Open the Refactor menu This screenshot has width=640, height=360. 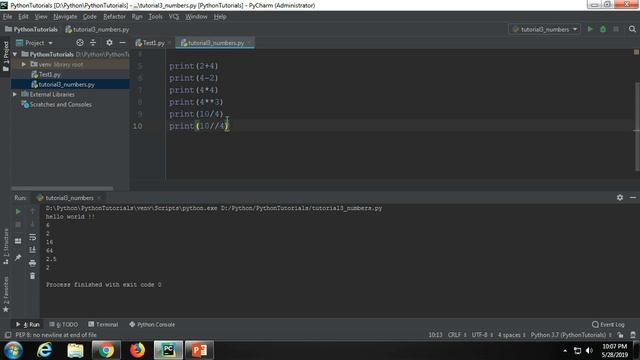[x=114, y=17]
